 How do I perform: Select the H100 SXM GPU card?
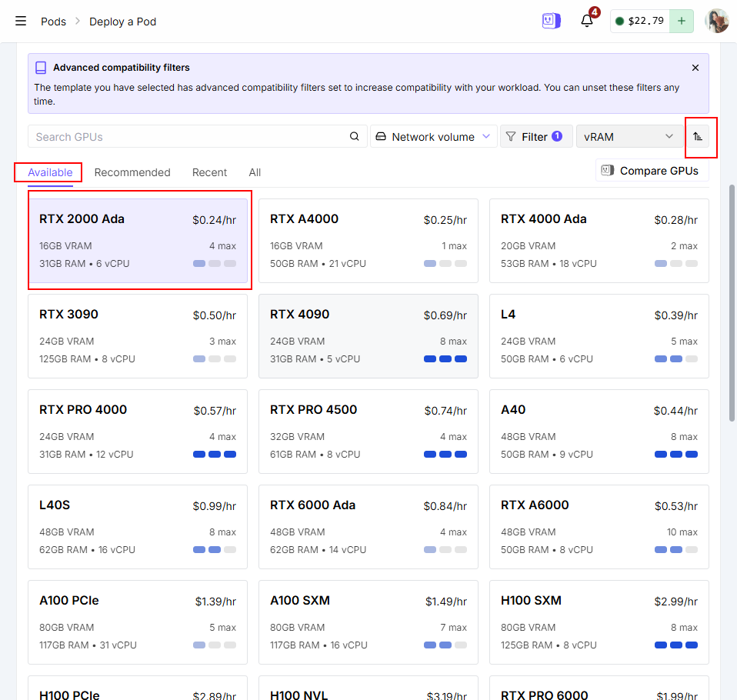599,622
